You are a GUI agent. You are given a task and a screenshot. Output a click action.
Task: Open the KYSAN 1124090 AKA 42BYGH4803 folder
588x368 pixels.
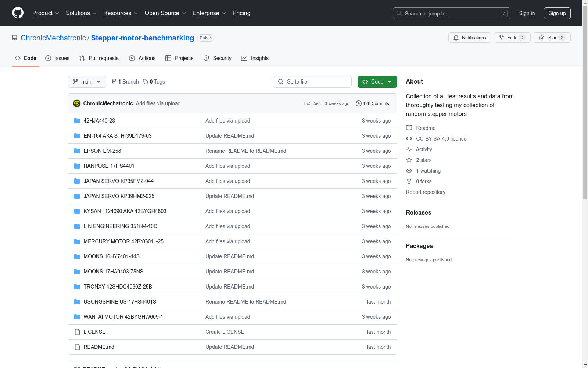pyautogui.click(x=125, y=211)
